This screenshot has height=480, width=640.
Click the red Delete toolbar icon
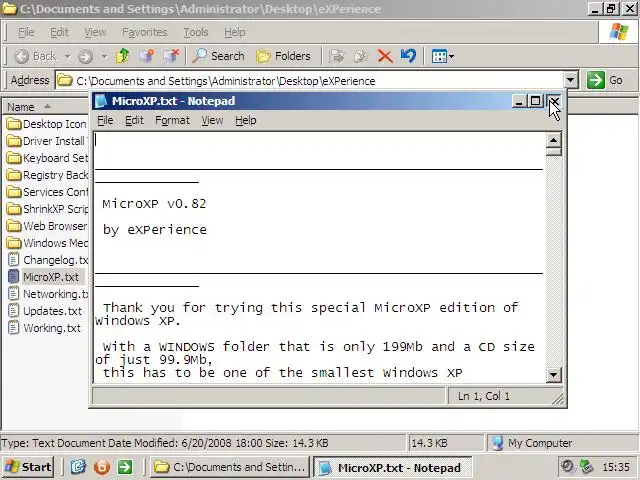384,56
